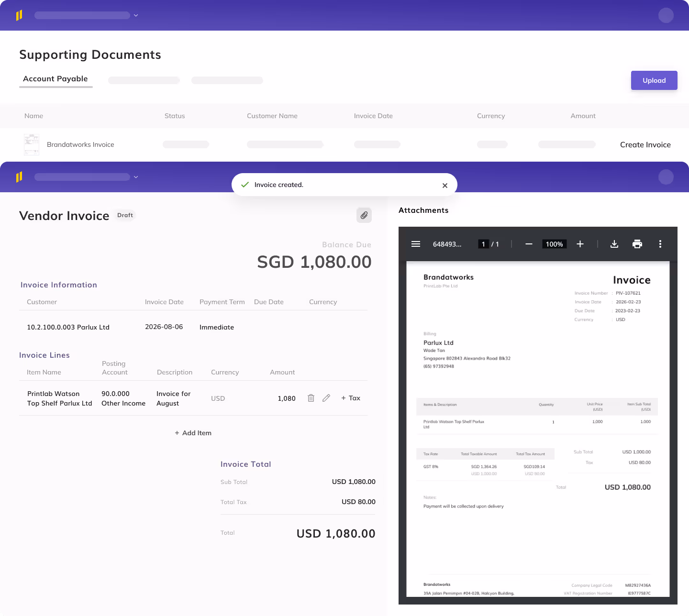Expand the workspace selector dropdown
This screenshot has height=616, width=689.
[x=135, y=15]
